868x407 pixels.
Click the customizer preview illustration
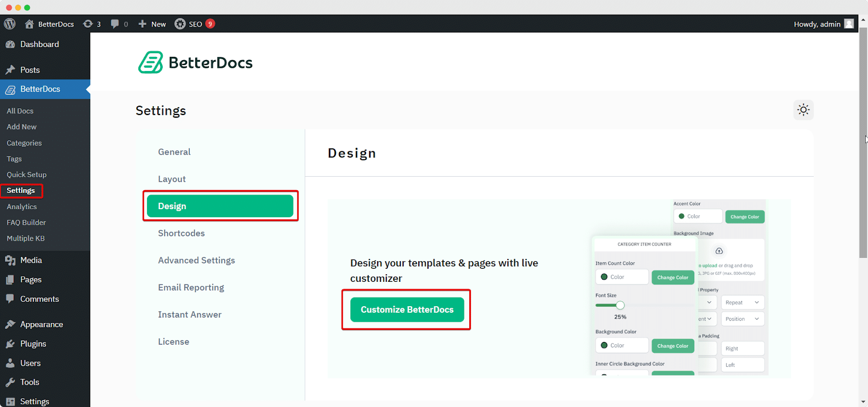click(x=678, y=288)
